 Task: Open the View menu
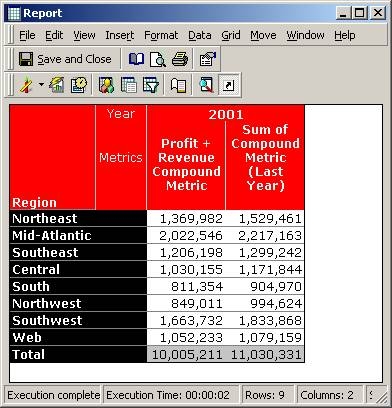point(84,35)
